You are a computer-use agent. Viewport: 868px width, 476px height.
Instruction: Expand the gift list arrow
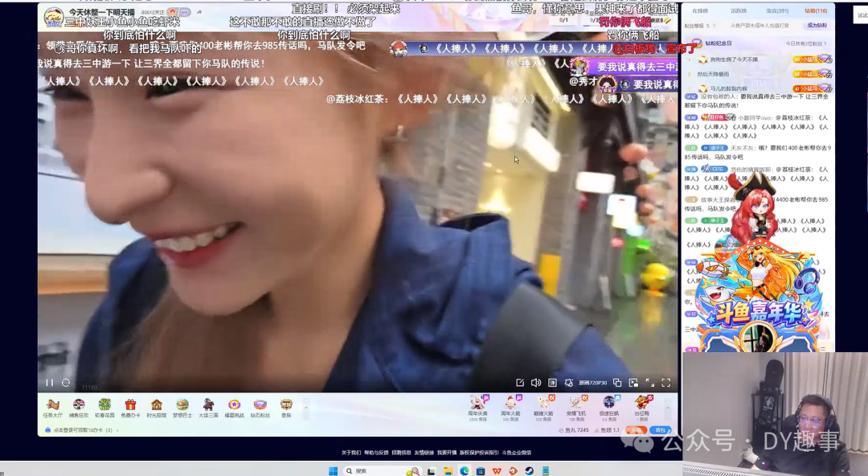tap(667, 408)
